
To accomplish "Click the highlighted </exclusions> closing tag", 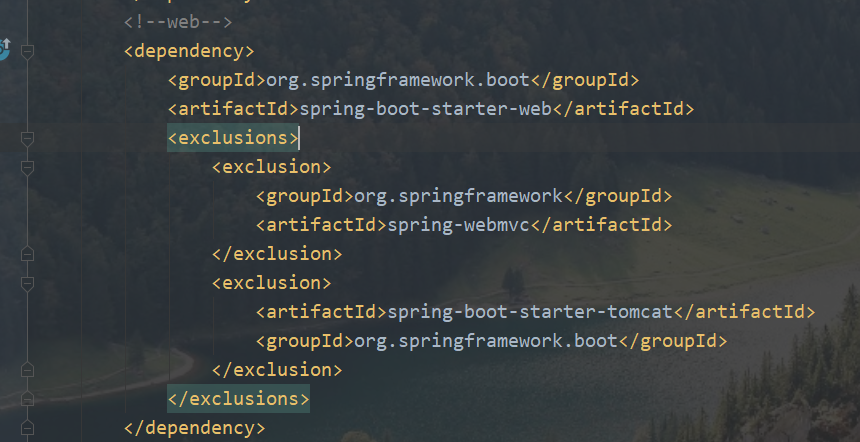I will pos(239,399).
